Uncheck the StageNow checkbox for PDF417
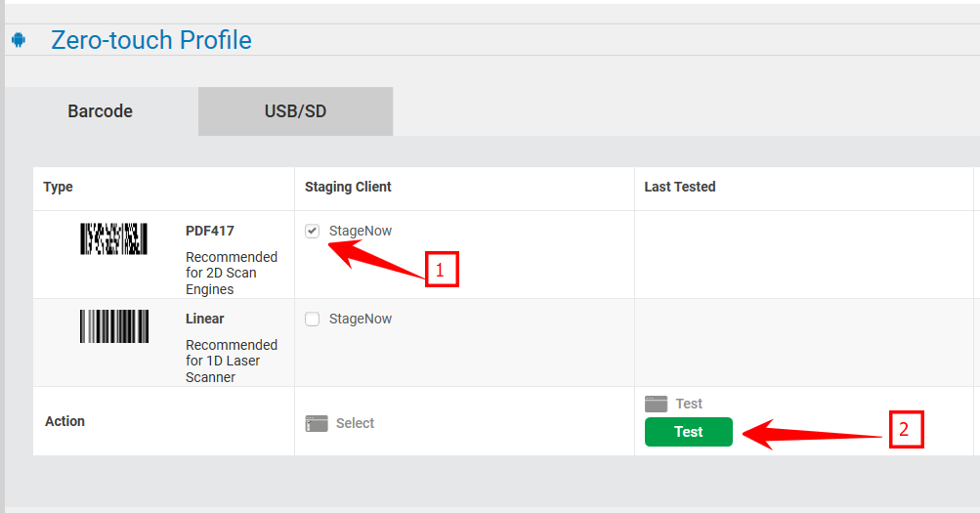980x513 pixels. coord(313,232)
